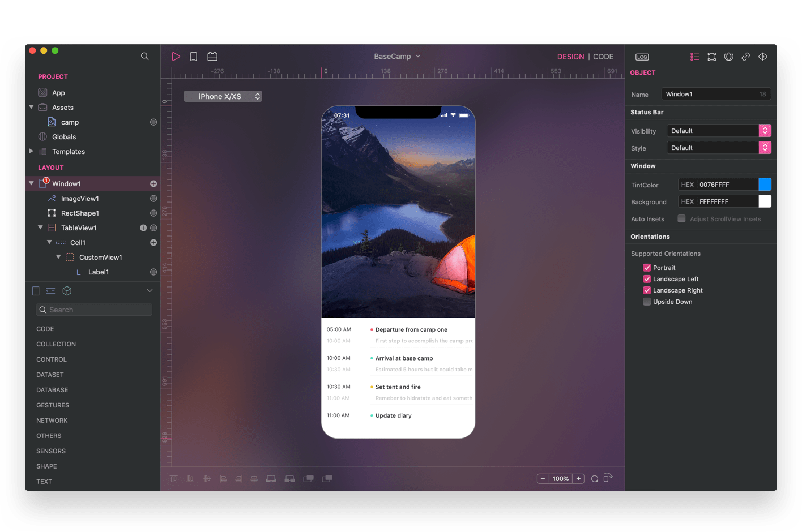Open the eye preview inspector tab
The width and height of the screenshot is (802, 532).
[x=763, y=57]
